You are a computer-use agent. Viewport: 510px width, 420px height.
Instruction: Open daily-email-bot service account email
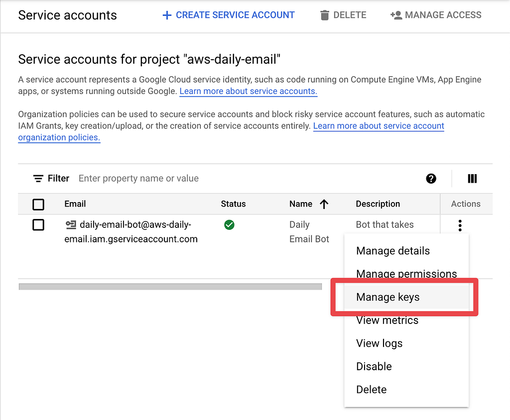point(131,232)
